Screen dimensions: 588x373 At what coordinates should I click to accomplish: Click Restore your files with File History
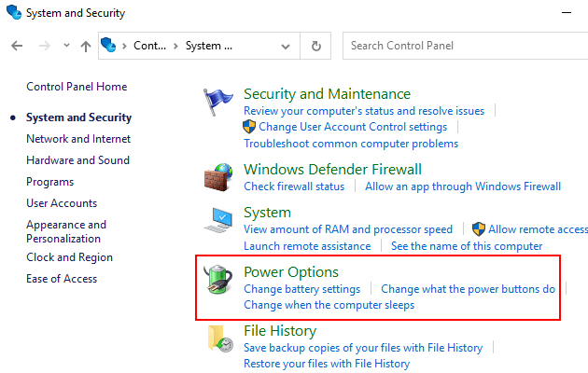(327, 364)
